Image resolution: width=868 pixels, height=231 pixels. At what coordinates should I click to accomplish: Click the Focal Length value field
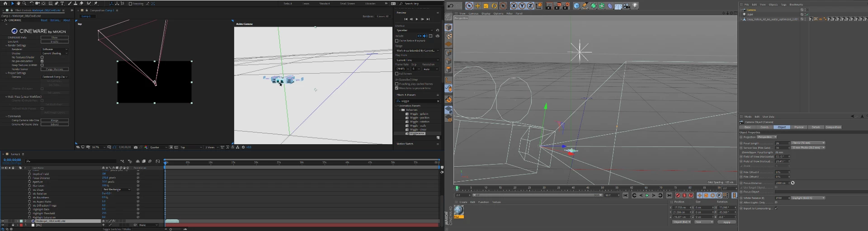(x=781, y=143)
